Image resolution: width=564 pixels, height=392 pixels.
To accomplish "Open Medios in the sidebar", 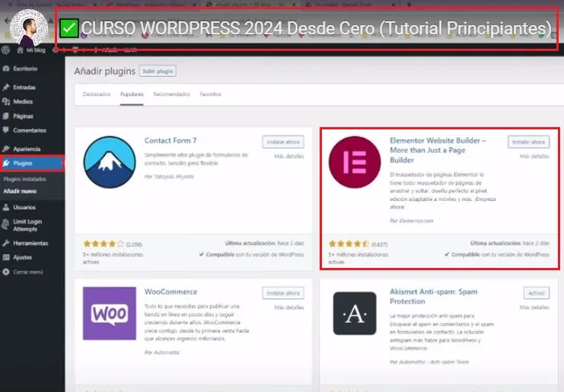I will click(23, 102).
